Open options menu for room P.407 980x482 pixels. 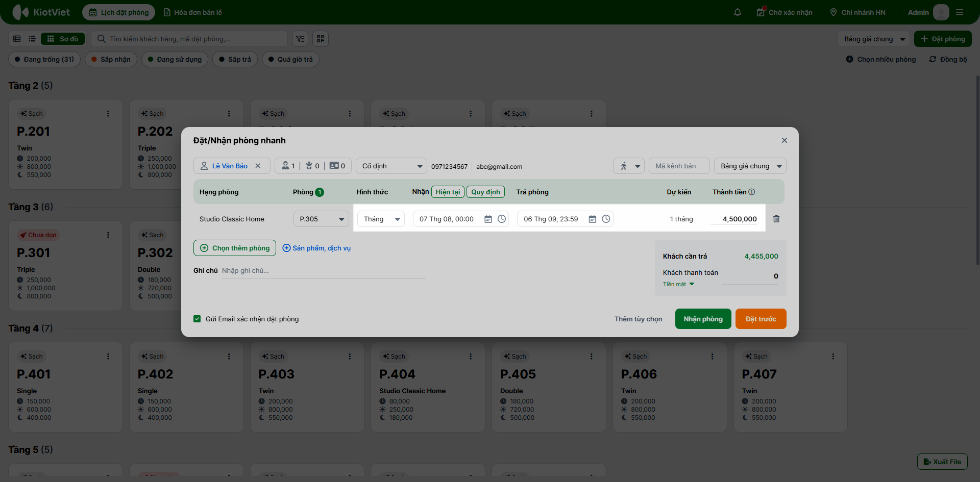(x=833, y=357)
